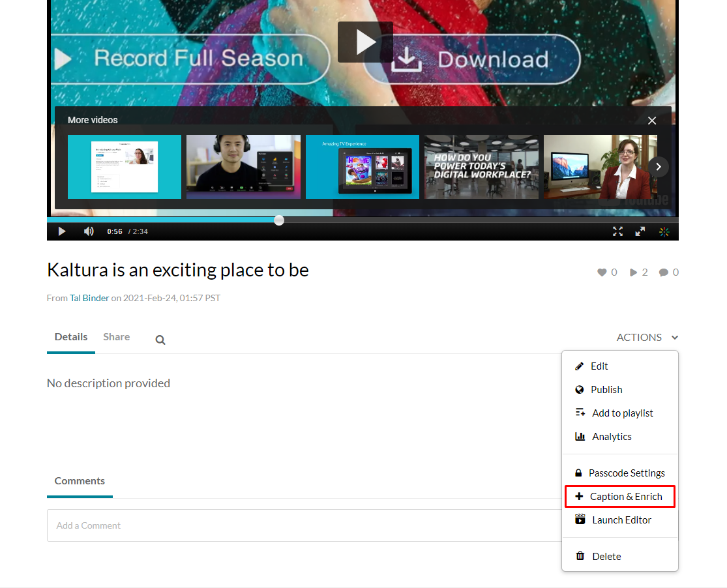Select Add to playlist menu item
This screenshot has width=727, height=588.
[x=620, y=413]
